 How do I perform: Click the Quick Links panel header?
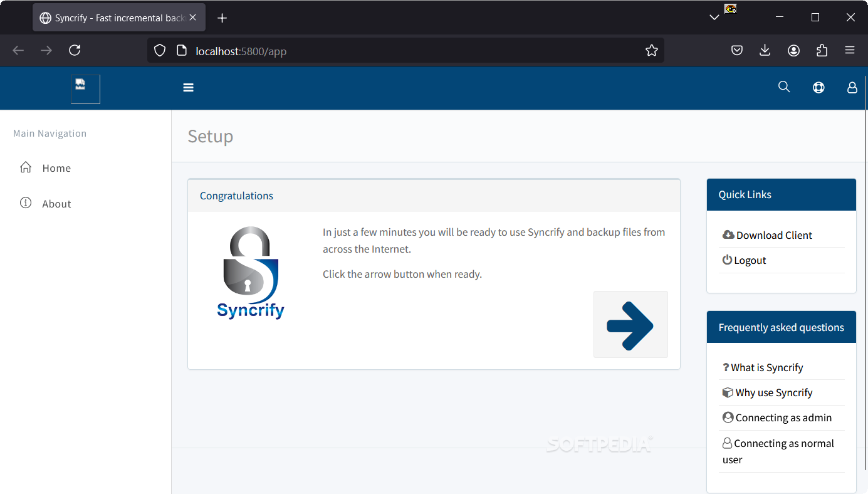(x=782, y=195)
